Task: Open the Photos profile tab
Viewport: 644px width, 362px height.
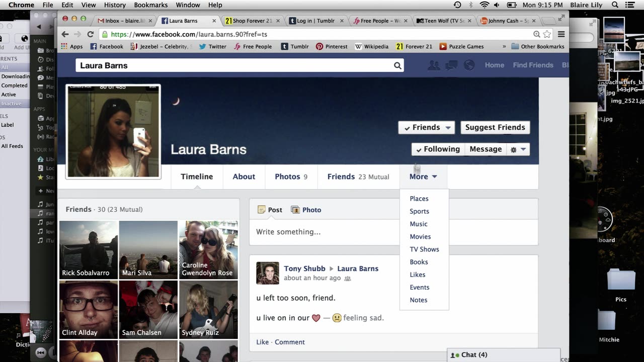Action: tap(291, 176)
